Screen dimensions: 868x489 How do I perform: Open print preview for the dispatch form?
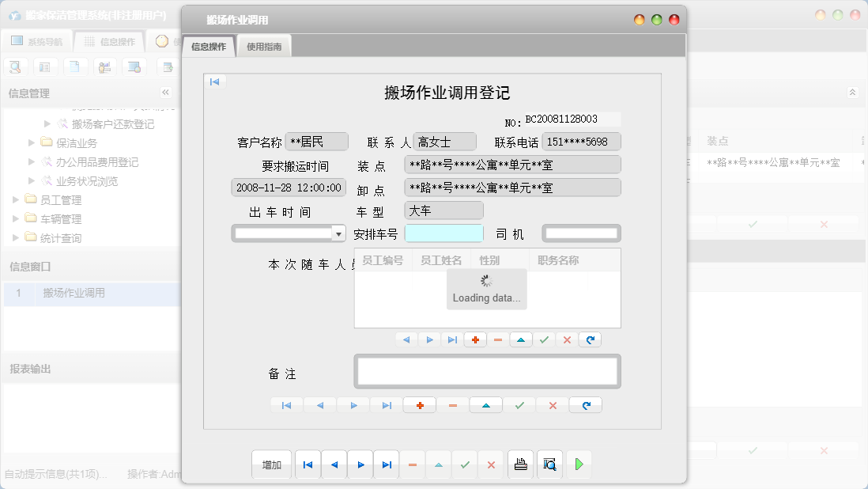[x=549, y=464]
